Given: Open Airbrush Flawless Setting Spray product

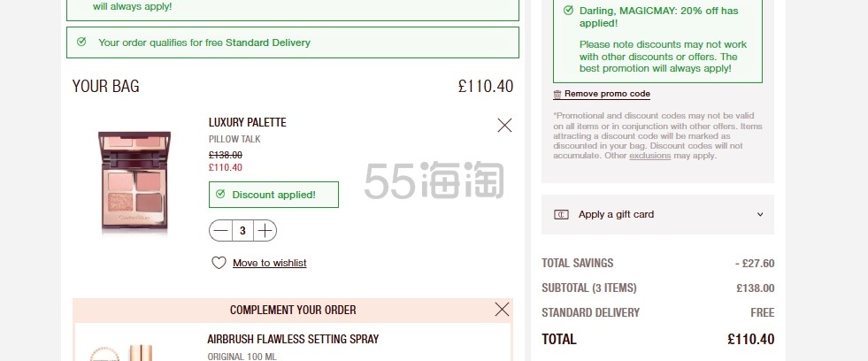Looking at the screenshot, I should (293, 339).
